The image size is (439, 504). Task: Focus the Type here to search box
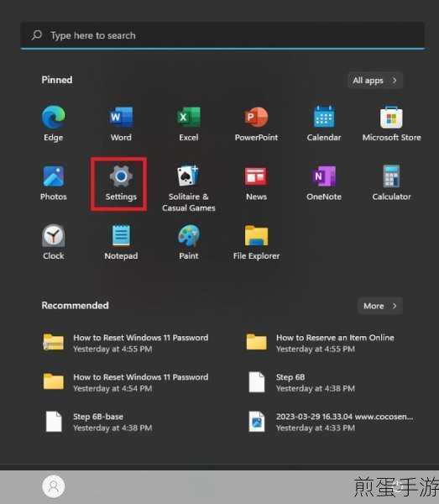(x=222, y=35)
